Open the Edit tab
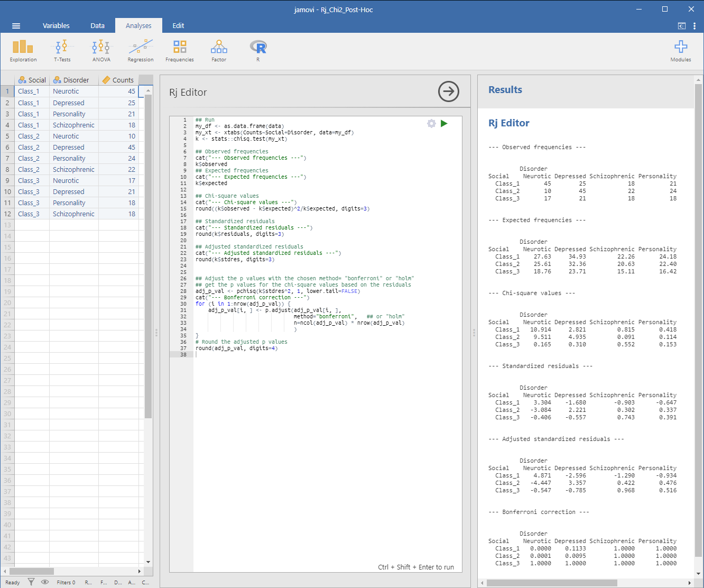This screenshot has width=704, height=588. pyautogui.click(x=178, y=25)
